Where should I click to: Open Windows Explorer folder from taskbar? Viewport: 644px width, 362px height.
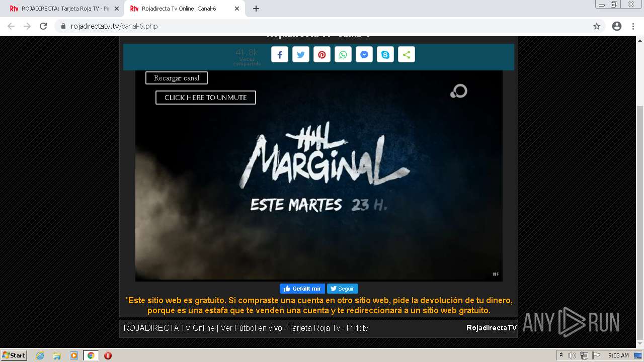[x=57, y=355]
